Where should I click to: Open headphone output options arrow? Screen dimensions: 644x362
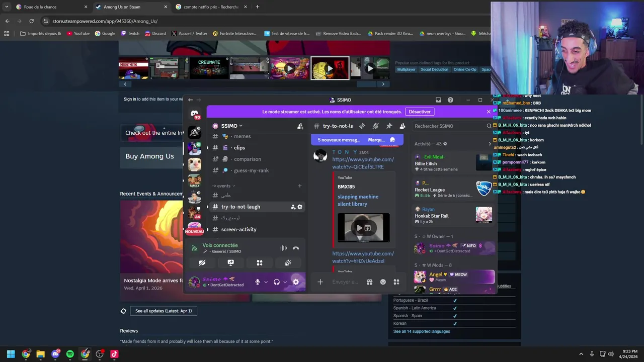coord(285,282)
